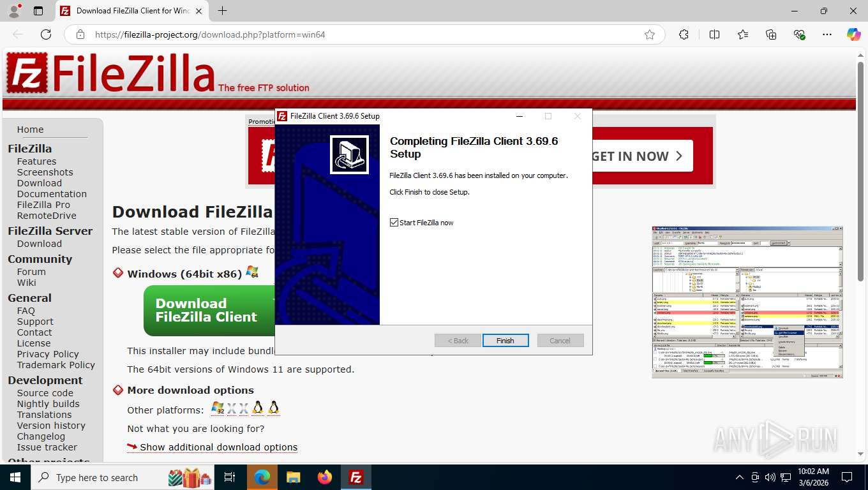Image resolution: width=868 pixels, height=490 pixels.
Task: Select the Windows 32bit platform icon
Action: click(218, 408)
